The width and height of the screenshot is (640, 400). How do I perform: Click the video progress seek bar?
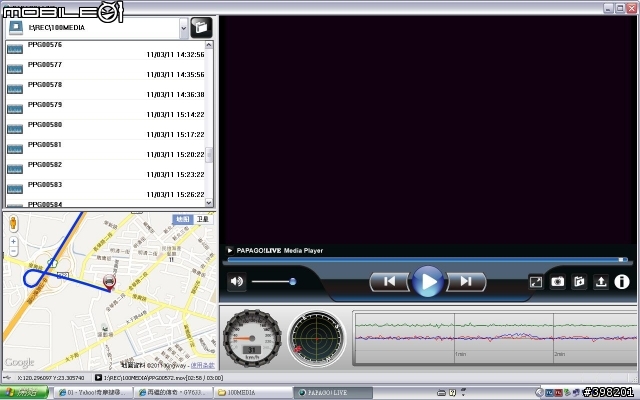click(427, 260)
